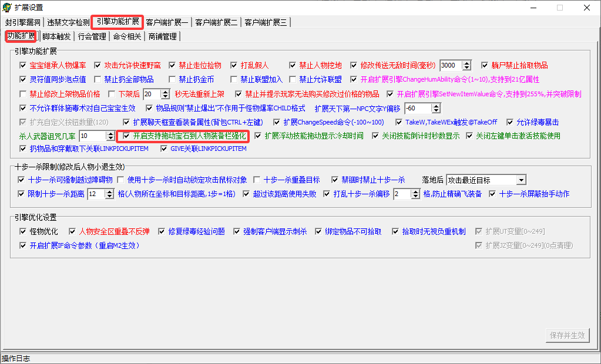Select the 行会管理 sub-tab
Viewport: 601px width, 364px height.
(92, 36)
